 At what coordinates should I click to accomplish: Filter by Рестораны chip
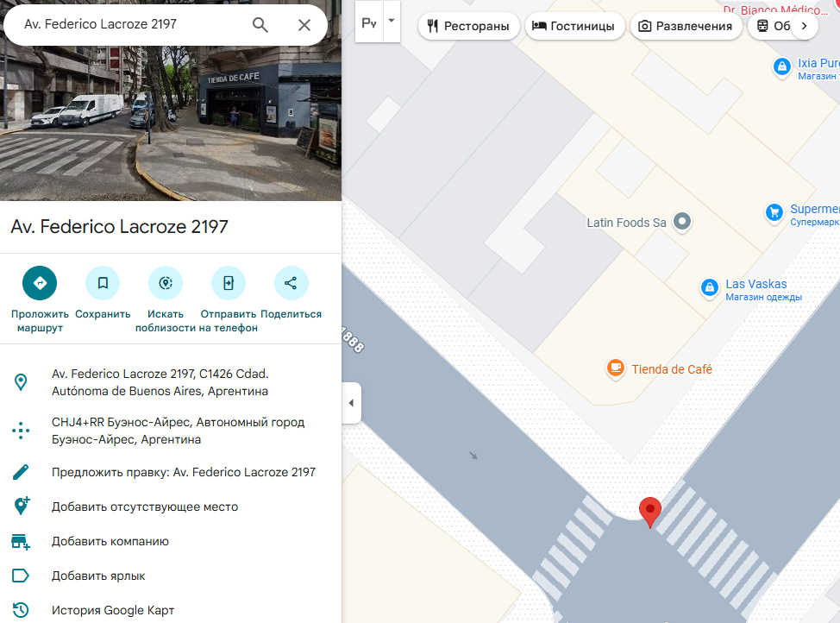pos(469,26)
